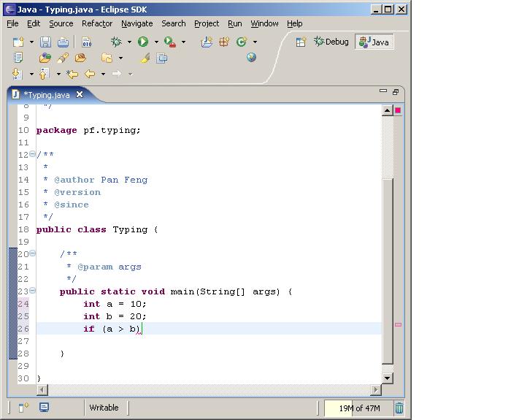Screen dimensions: 519x420
Task: Go to Previous Annotation icon
Action: tap(44, 74)
